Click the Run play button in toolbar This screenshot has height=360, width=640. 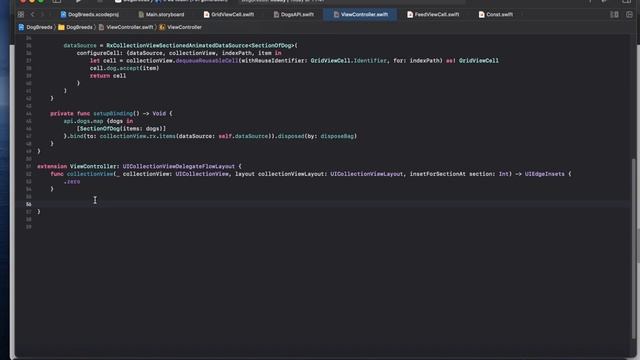tap(78, 1)
